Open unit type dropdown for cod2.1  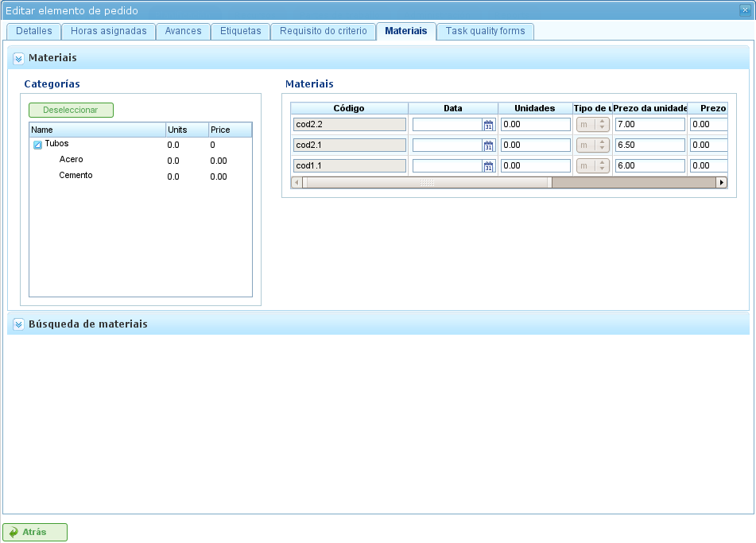pyautogui.click(x=602, y=145)
